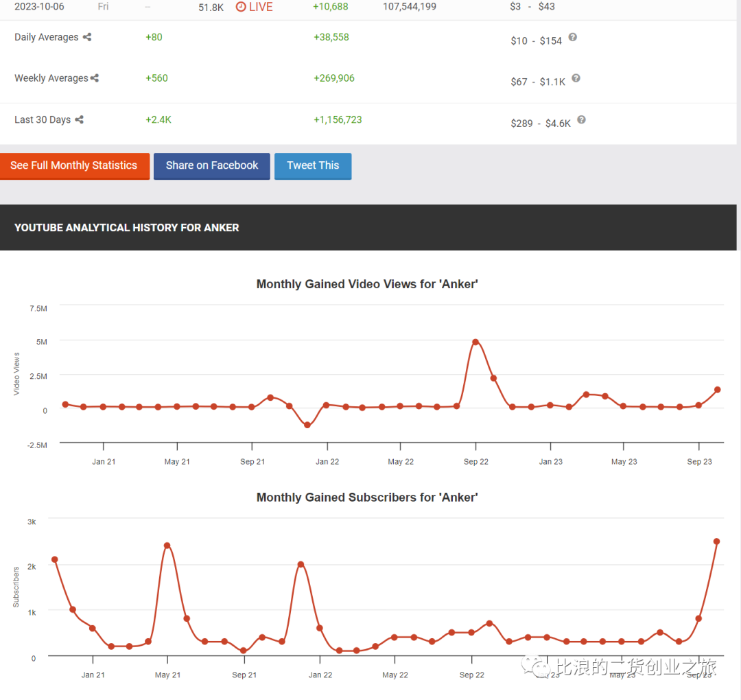Click the 107,544,199 total views value
Screen dimensions: 741x700
click(x=409, y=7)
